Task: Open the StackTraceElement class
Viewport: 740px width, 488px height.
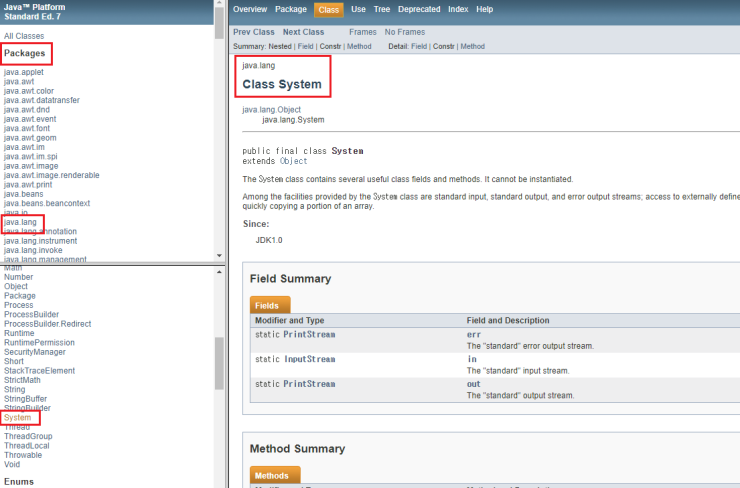Action: pyautogui.click(x=39, y=371)
